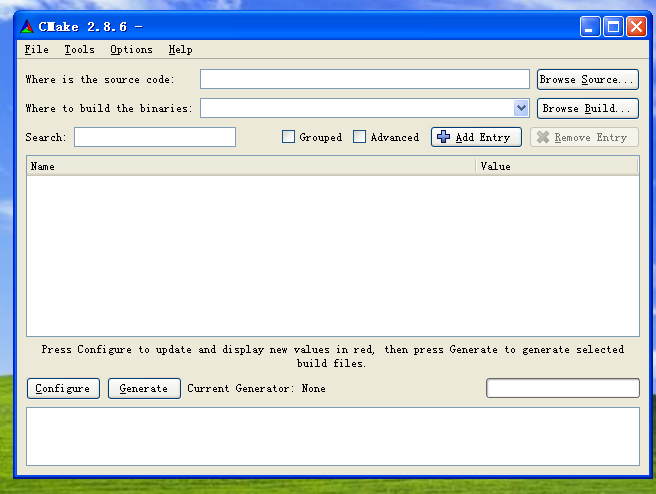Open the File menu

pyautogui.click(x=36, y=49)
